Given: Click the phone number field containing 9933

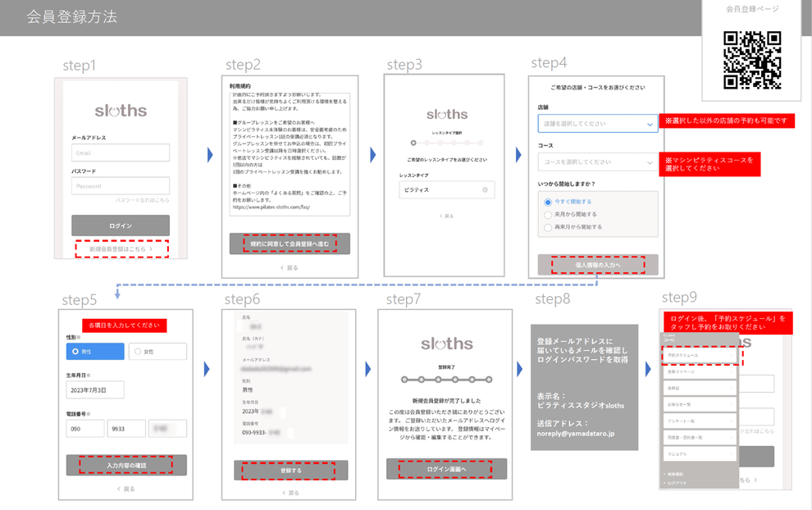Looking at the screenshot, I should [x=126, y=429].
